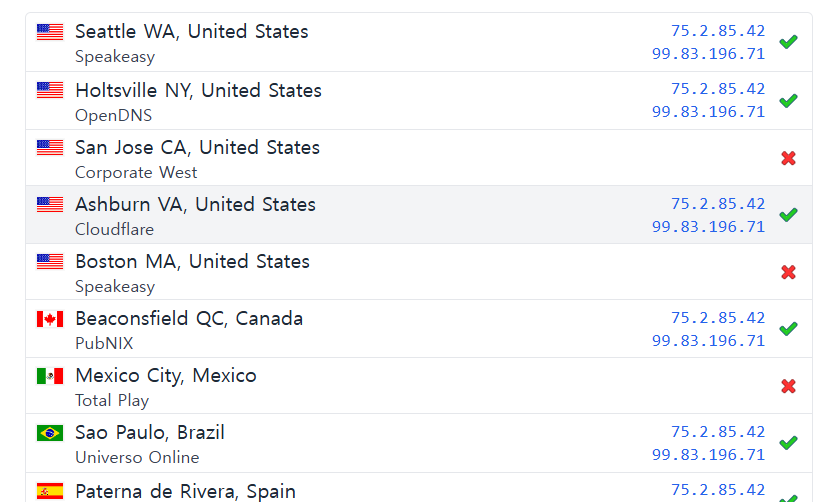Select the Boston MA, United States row
This screenshot has height=502, width=826.
point(419,272)
